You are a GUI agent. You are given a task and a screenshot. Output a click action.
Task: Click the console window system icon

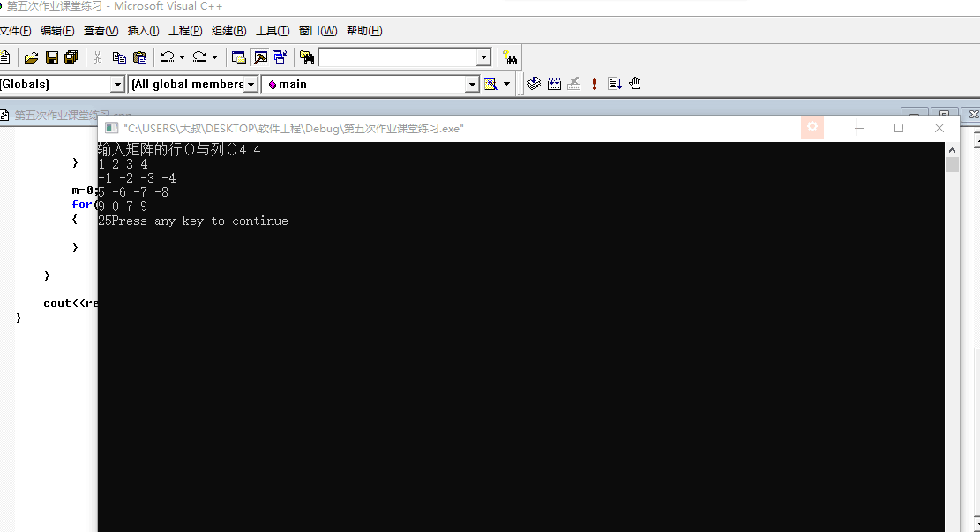click(112, 128)
